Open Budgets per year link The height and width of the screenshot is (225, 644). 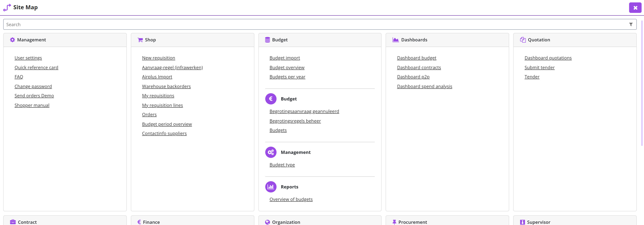[287, 77]
